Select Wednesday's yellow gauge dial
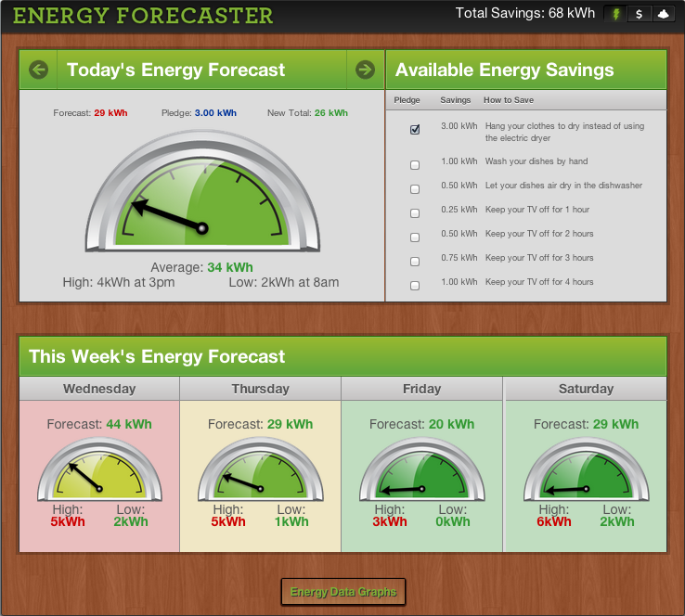The height and width of the screenshot is (616, 685). point(99,469)
